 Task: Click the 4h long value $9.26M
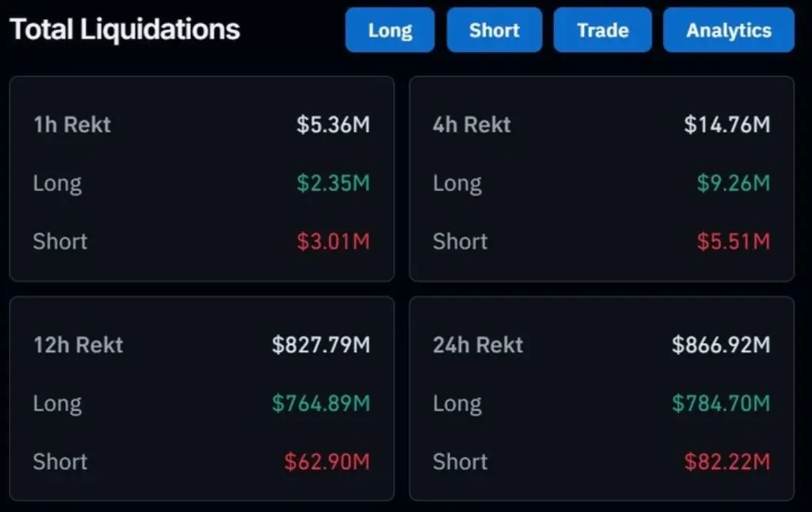click(733, 183)
